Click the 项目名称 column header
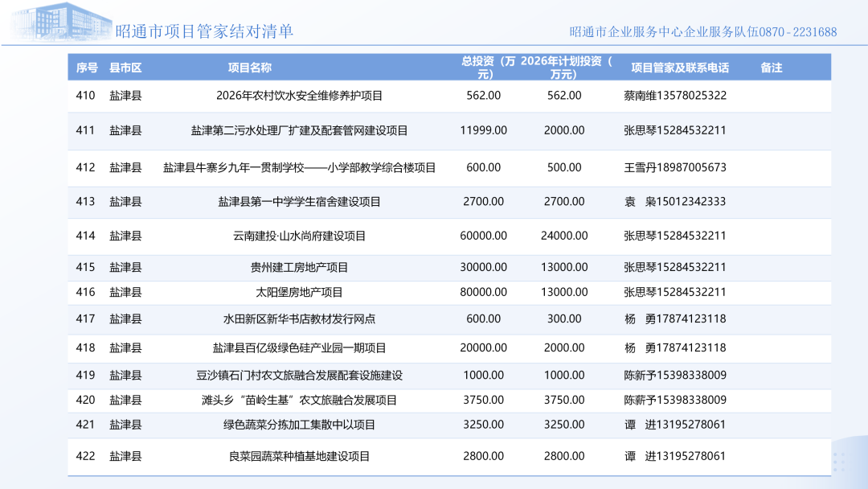Image resolution: width=868 pixels, height=489 pixels. pyautogui.click(x=250, y=68)
